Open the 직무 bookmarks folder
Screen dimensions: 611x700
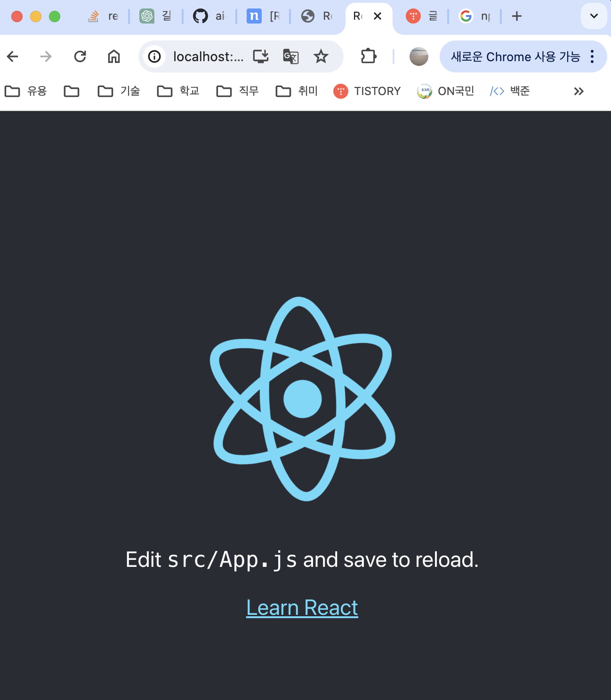[238, 91]
